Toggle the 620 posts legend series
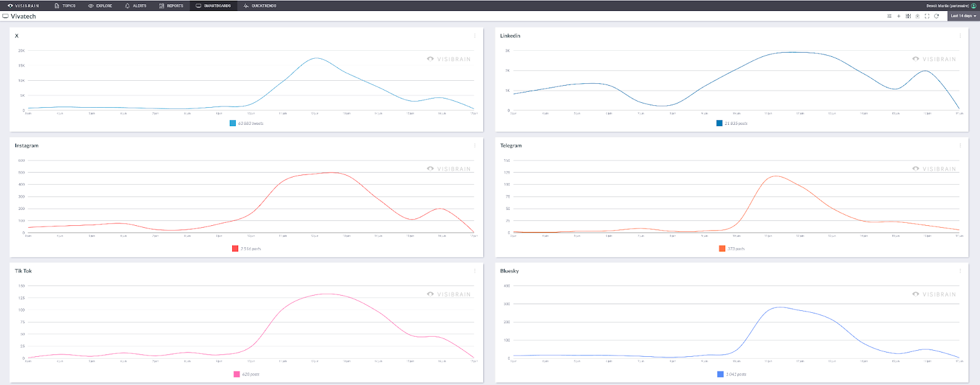Viewport: 980px width, 385px height. point(246,374)
